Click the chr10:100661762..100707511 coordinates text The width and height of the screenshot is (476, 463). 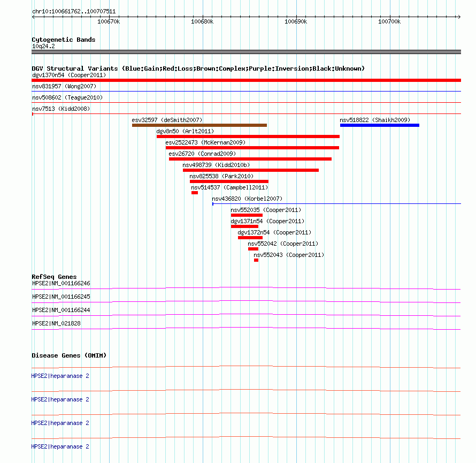(74, 12)
